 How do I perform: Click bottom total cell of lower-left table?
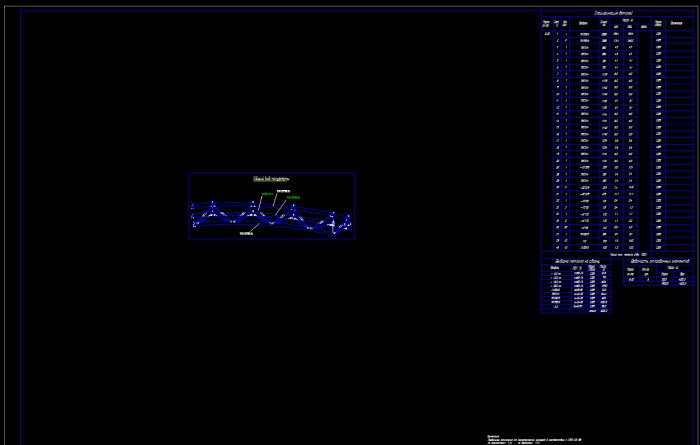point(604,311)
